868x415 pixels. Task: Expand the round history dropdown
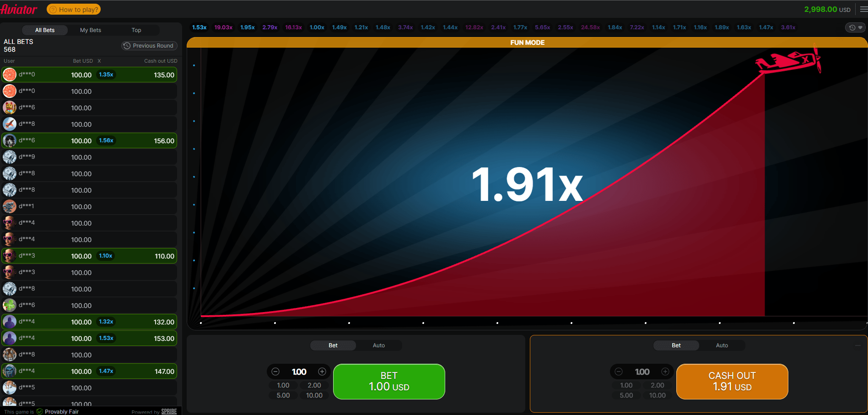coord(856,27)
